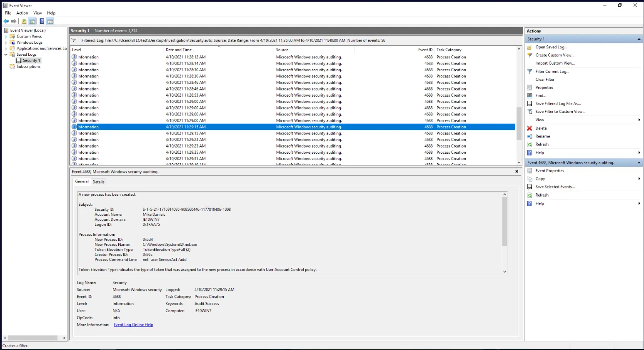The width and height of the screenshot is (644, 350).
Task: Click the Filter Current Log funnel icon
Action: [529, 72]
